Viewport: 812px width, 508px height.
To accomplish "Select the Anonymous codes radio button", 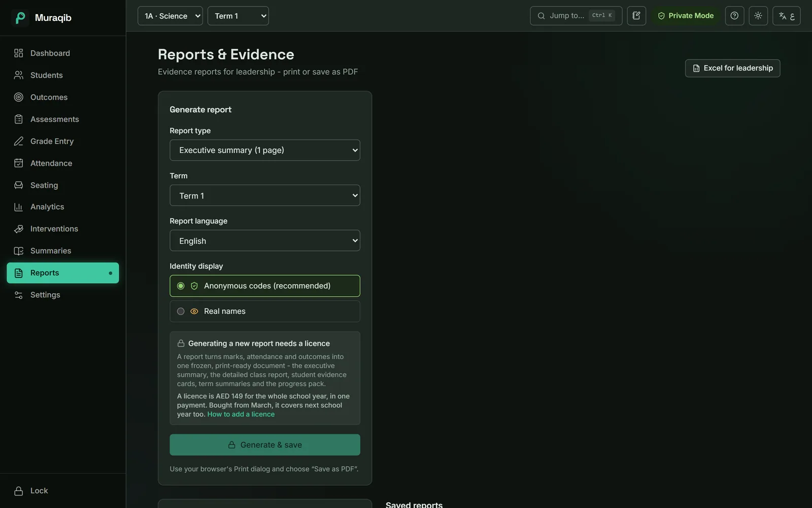I will 181,286.
